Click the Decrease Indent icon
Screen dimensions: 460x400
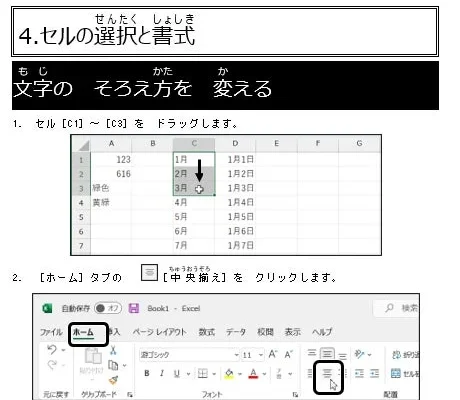[359, 373]
